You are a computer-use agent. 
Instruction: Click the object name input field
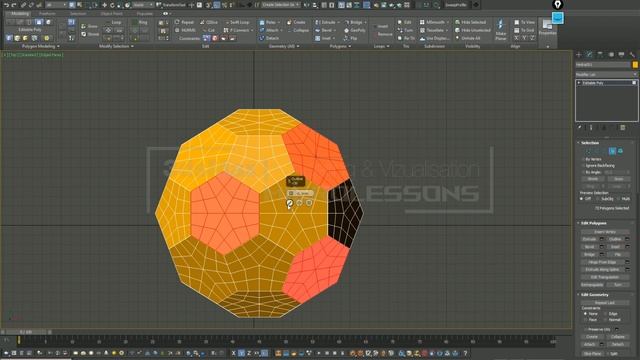pyautogui.click(x=603, y=65)
